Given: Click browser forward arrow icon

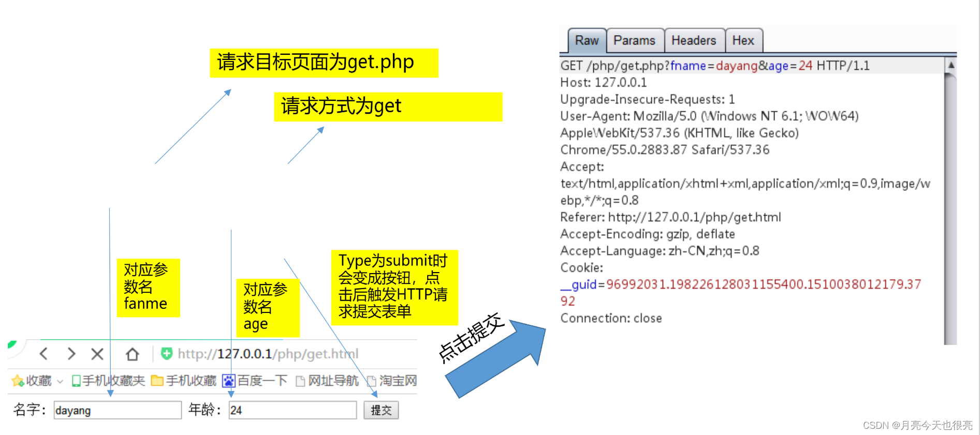Looking at the screenshot, I should (x=71, y=354).
